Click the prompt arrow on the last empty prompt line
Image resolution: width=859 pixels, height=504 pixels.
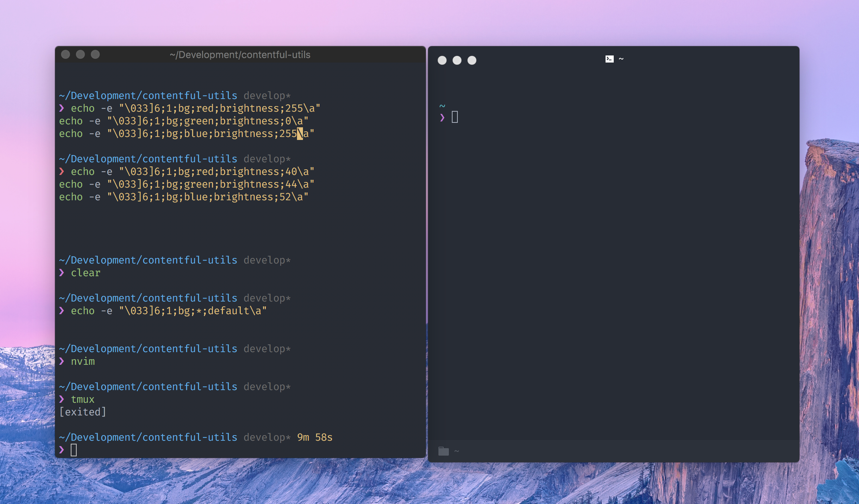click(x=62, y=450)
